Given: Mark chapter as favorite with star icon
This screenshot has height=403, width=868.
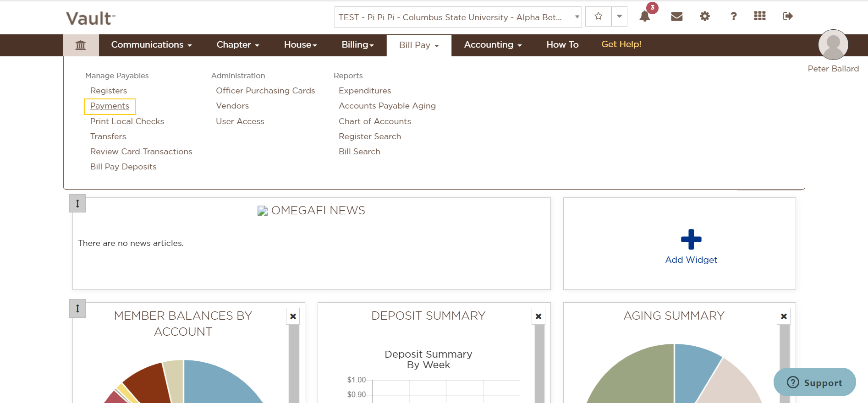Looking at the screenshot, I should point(598,16).
